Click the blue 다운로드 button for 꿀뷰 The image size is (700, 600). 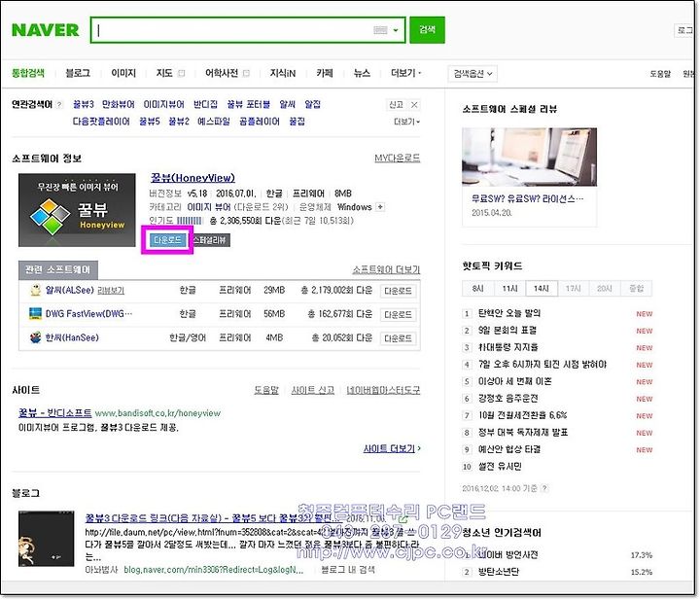pyautogui.click(x=167, y=240)
